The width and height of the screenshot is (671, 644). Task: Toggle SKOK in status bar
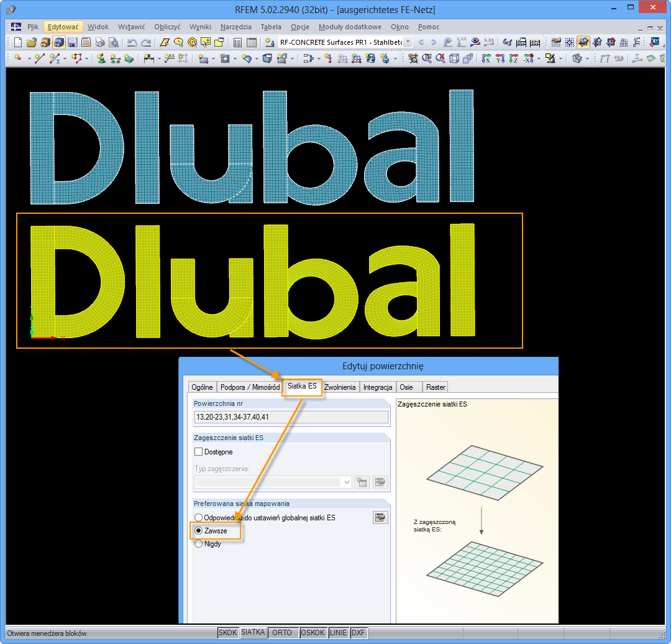pyautogui.click(x=227, y=632)
